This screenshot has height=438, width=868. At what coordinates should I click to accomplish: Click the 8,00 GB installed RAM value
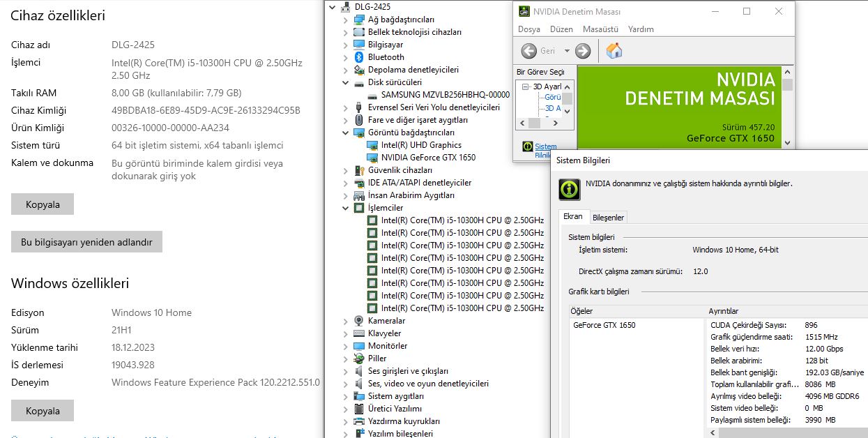pyautogui.click(x=176, y=93)
